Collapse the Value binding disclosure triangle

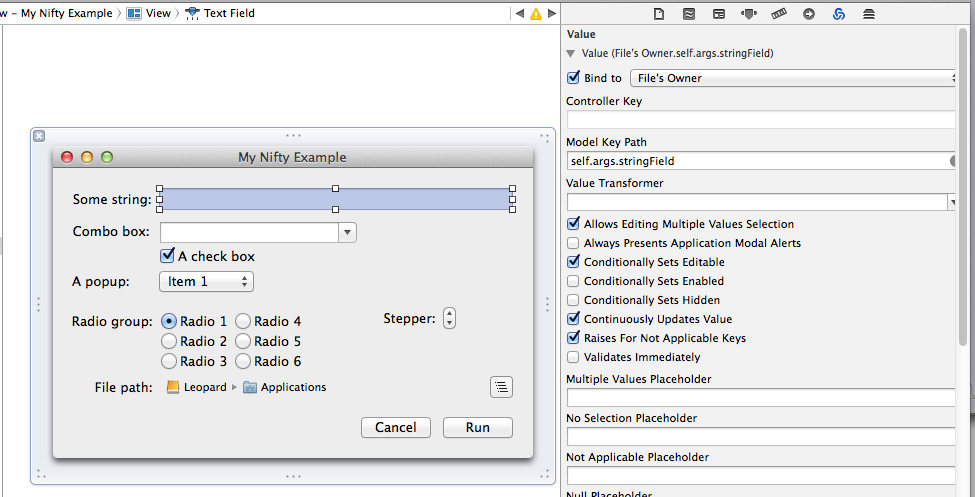coord(571,53)
